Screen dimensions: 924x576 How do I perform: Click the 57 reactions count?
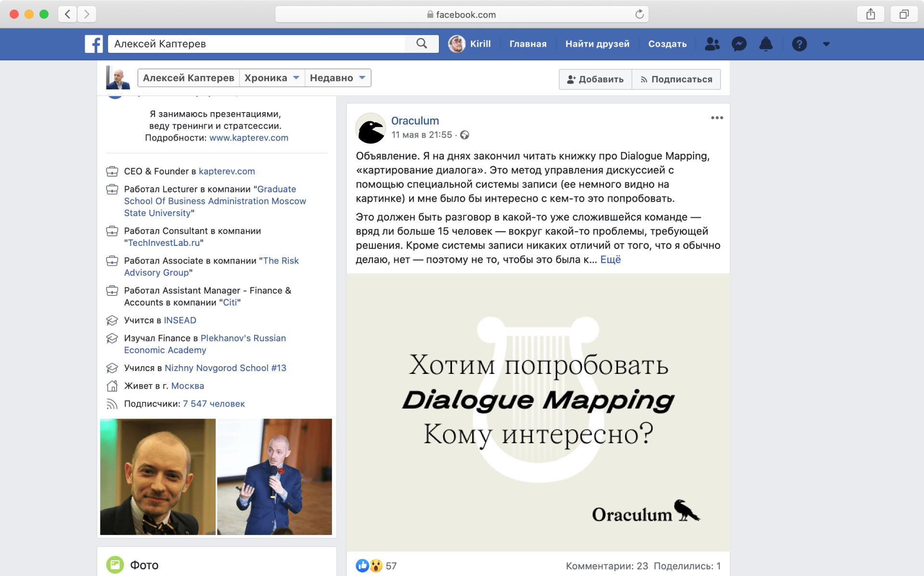coord(391,566)
